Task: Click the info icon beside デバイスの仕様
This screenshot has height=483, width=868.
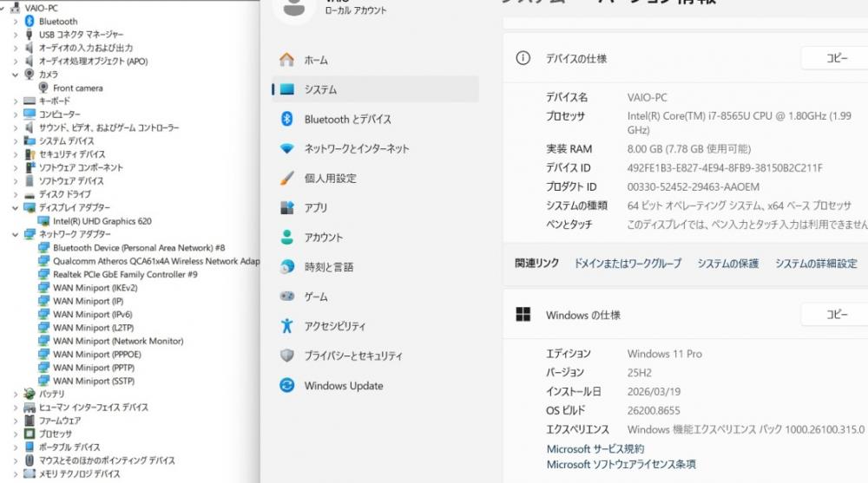Action: 523,58
